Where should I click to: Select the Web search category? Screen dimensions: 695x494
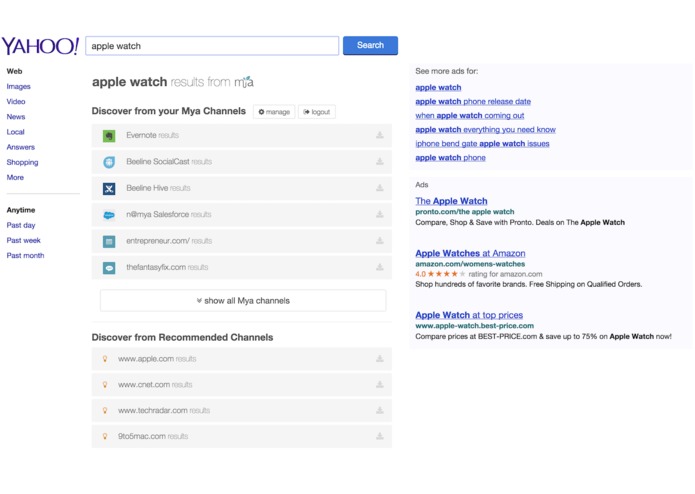(x=14, y=71)
